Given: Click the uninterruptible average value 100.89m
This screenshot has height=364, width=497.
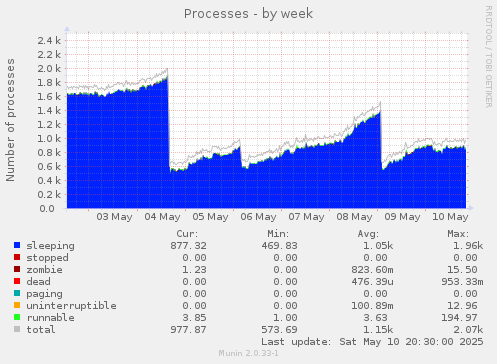Looking at the screenshot, I should [x=372, y=306].
